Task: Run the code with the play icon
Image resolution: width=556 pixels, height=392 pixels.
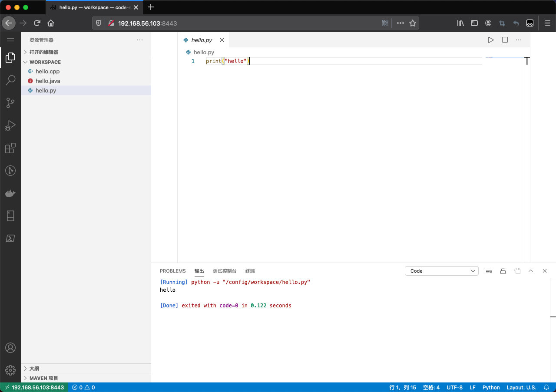Action: (x=490, y=40)
